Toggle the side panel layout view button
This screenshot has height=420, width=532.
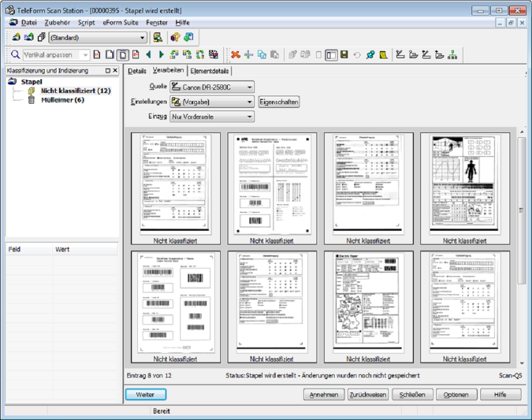(331, 55)
